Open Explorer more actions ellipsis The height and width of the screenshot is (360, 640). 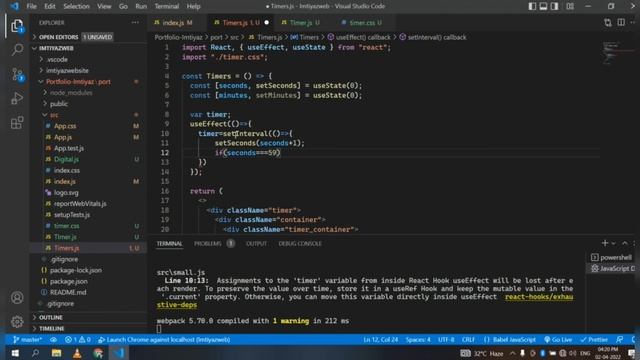coord(135,23)
